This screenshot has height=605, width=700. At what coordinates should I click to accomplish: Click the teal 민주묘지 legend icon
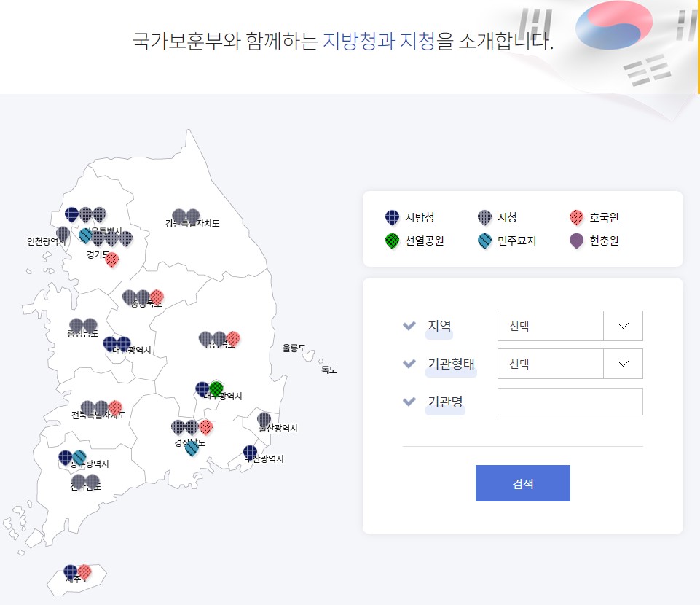click(485, 241)
